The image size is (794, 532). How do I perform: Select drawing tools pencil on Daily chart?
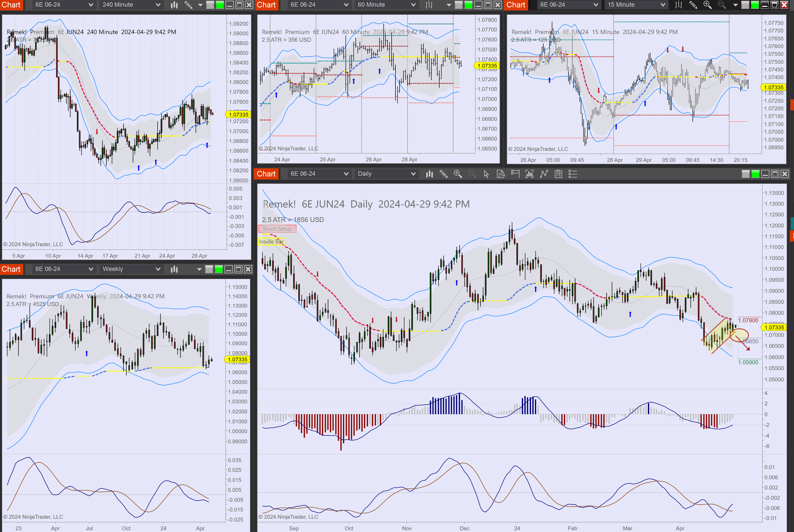(443, 174)
